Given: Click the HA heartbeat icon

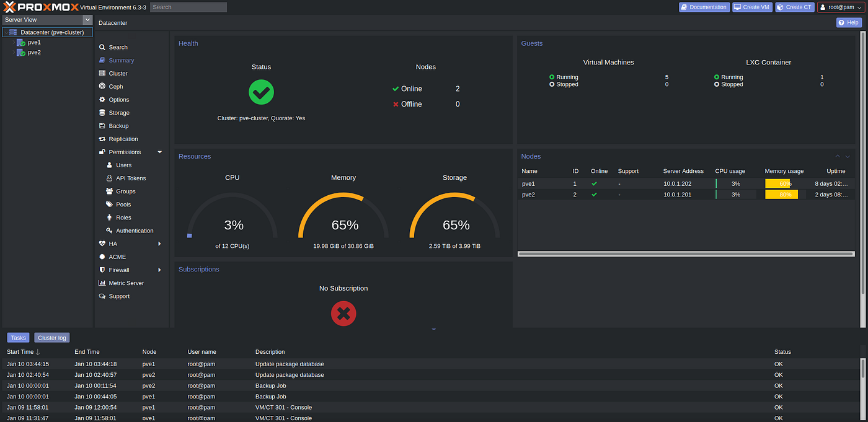Looking at the screenshot, I should coord(102,244).
